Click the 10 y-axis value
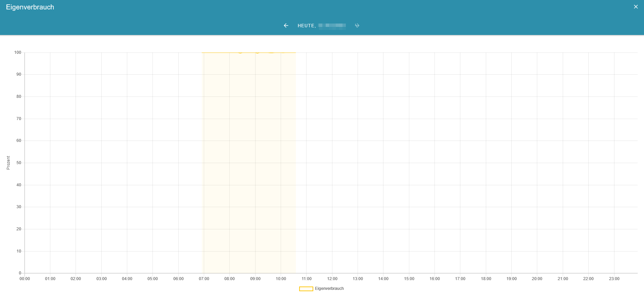 pos(19,251)
